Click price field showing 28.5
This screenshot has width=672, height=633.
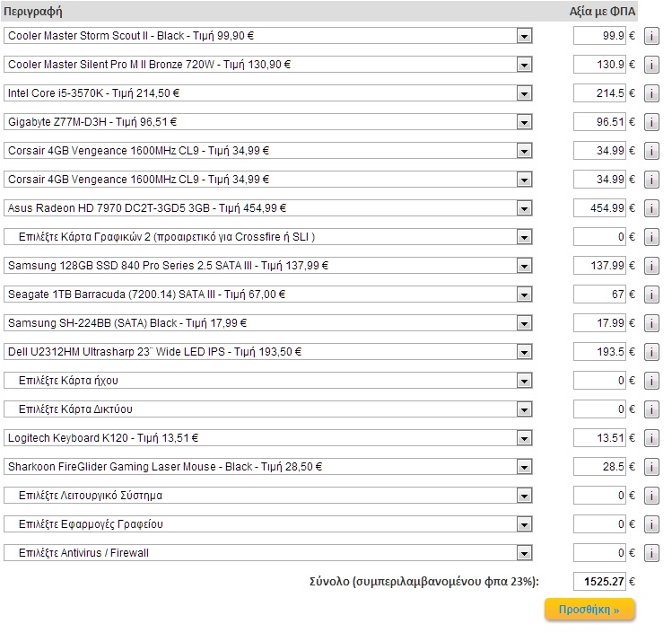pos(599,467)
